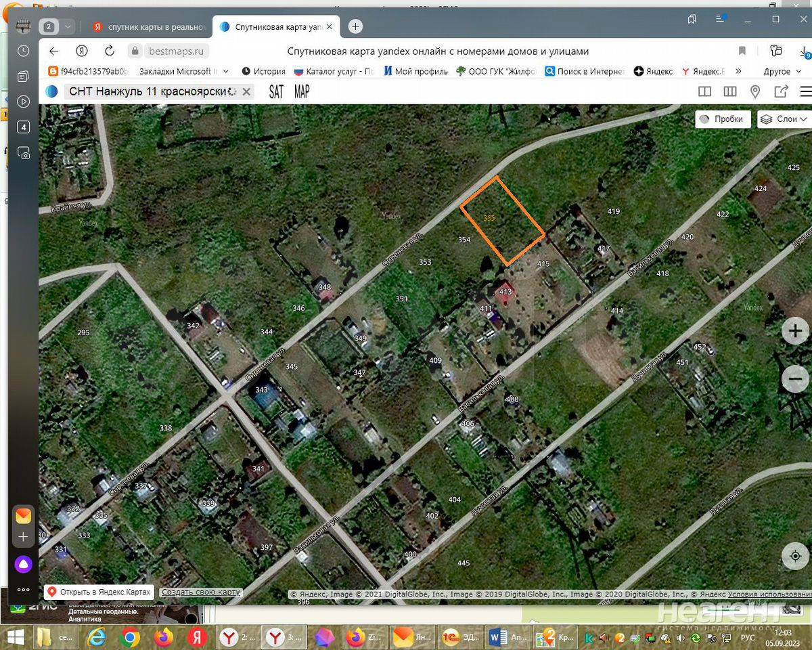812x650 pixels.
Task: Expand the Другое bookmarks folder
Action: [782, 71]
